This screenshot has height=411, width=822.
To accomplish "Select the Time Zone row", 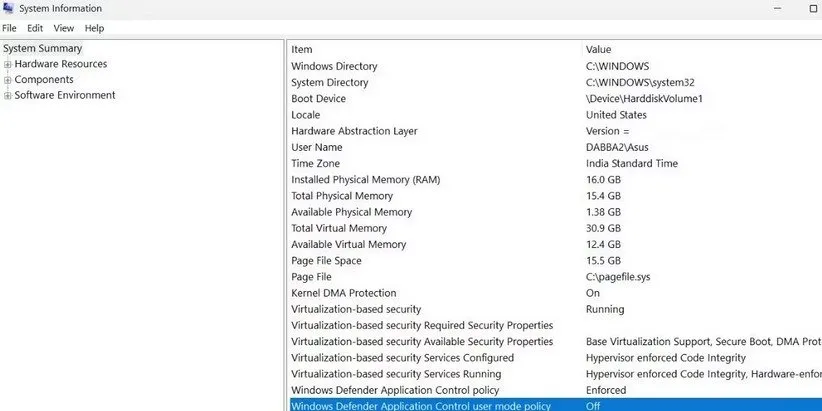I will tap(316, 163).
